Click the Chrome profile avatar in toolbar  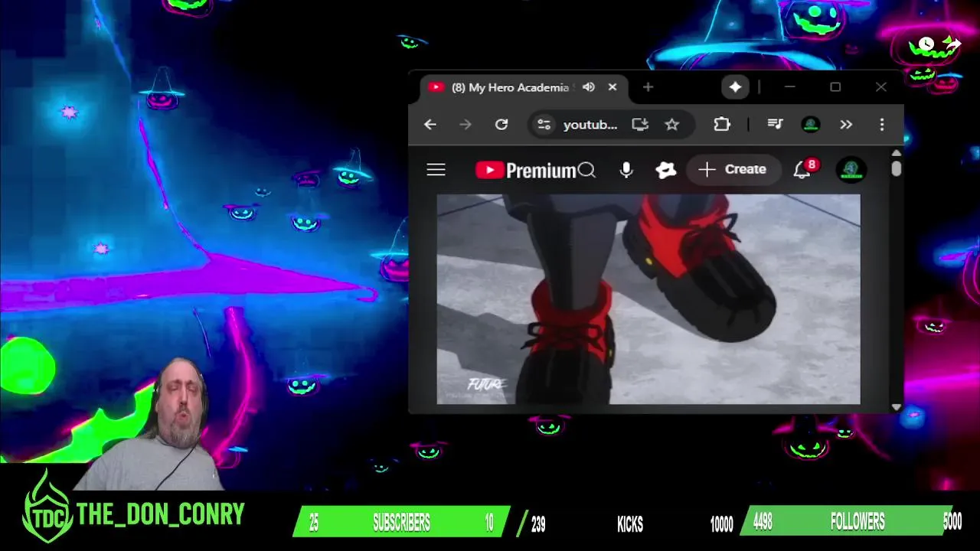click(x=811, y=124)
